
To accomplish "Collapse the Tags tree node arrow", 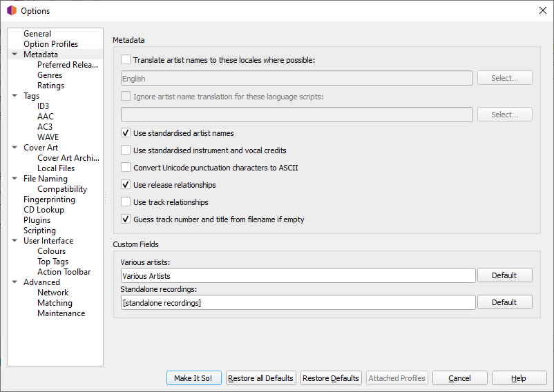I will [15, 96].
